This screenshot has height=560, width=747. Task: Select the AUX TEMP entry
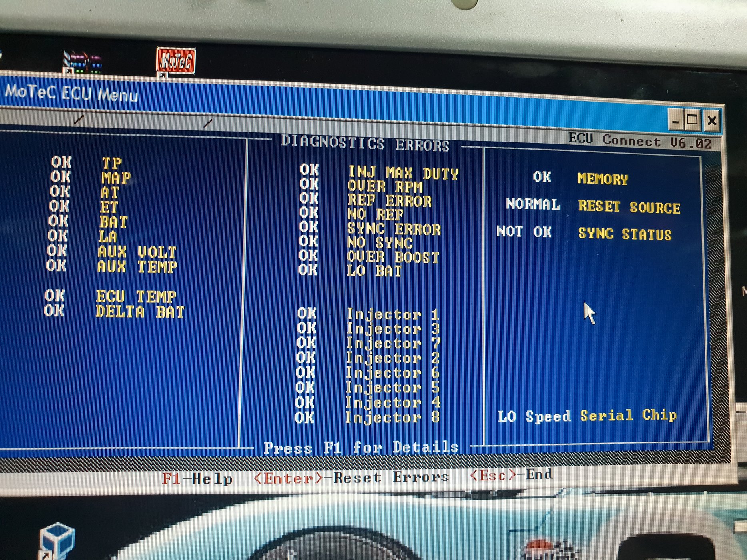(111, 266)
